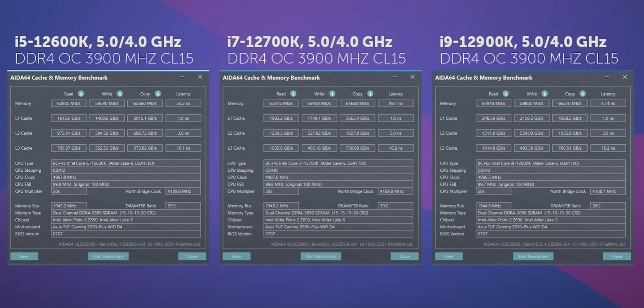644x308 pixels.
Task: Click the memory write value 59540 MB/s
Action: (107, 104)
